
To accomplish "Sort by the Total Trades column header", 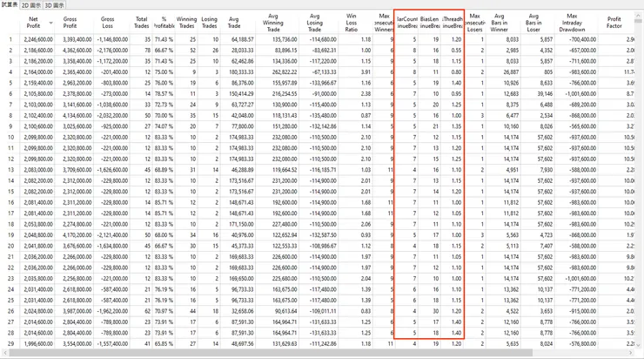I will pos(141,22).
